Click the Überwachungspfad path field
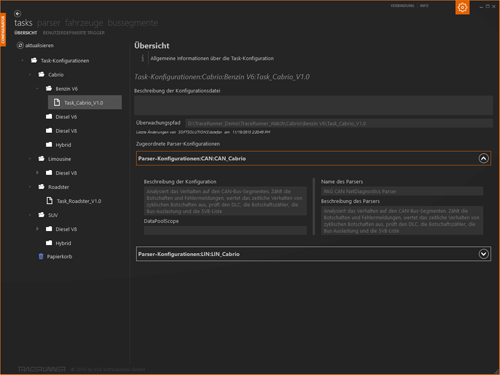Image resolution: width=500 pixels, height=375 pixels. [339, 123]
